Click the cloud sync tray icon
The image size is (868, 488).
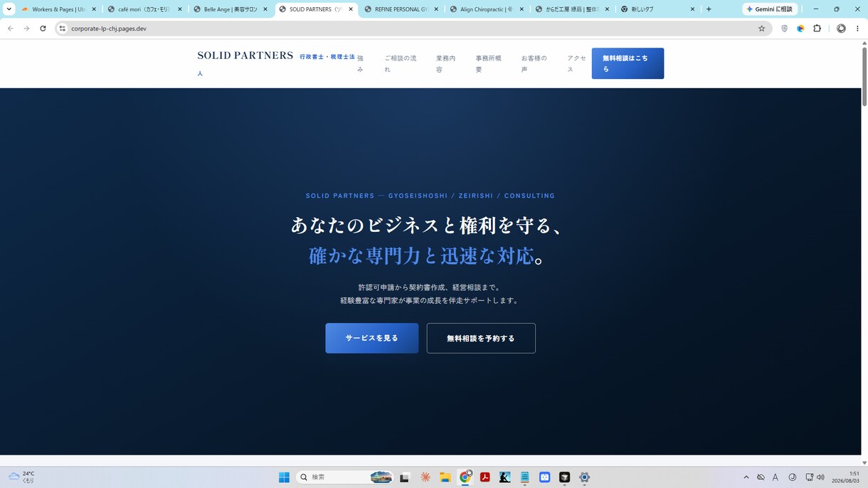761,477
